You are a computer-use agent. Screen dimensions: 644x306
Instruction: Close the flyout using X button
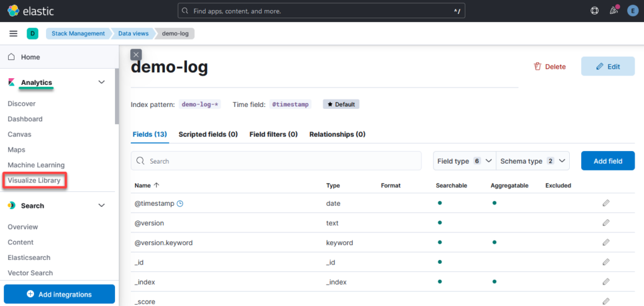click(x=136, y=55)
